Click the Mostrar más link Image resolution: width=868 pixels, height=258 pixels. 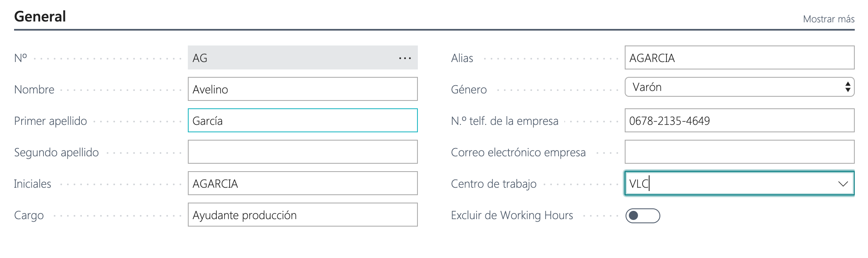coord(828,19)
